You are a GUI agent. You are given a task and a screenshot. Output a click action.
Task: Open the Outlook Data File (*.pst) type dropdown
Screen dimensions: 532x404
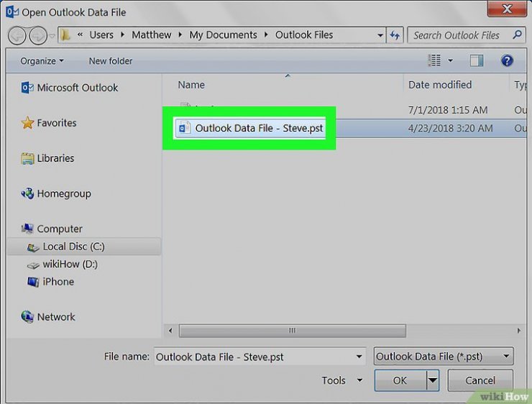pyautogui.click(x=443, y=356)
